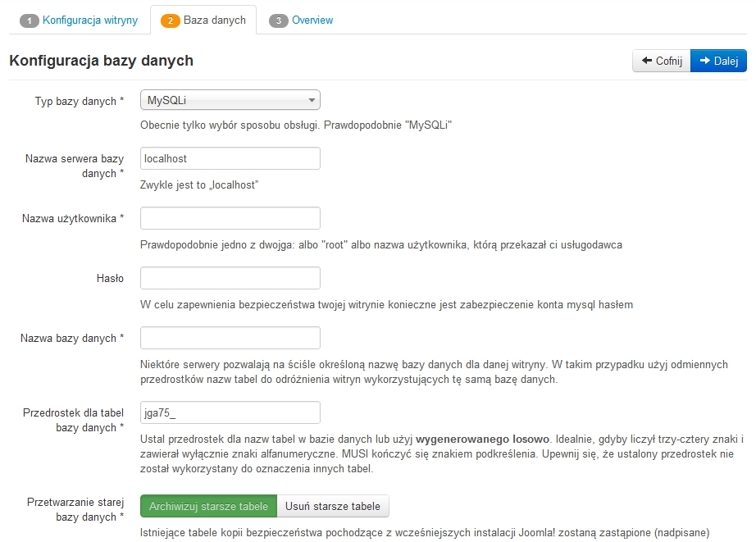The height and width of the screenshot is (542, 756).
Task: Open the Typ bazy danych dropdown
Action: pyautogui.click(x=230, y=100)
